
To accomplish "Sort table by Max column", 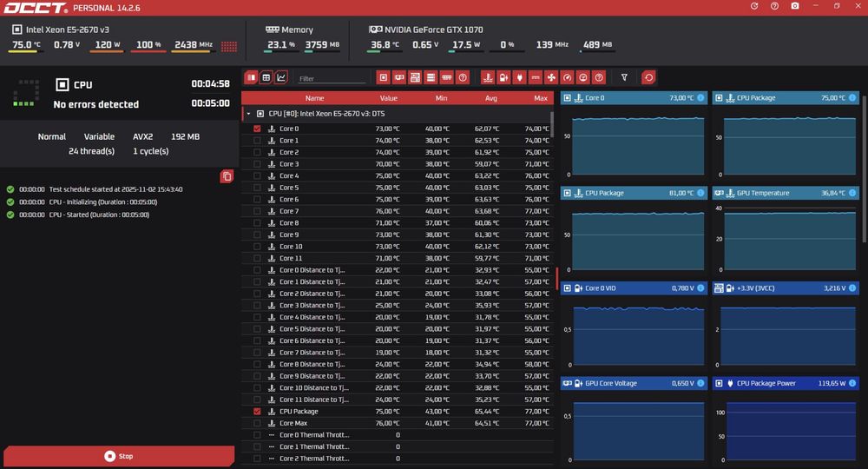I will pyautogui.click(x=541, y=98).
